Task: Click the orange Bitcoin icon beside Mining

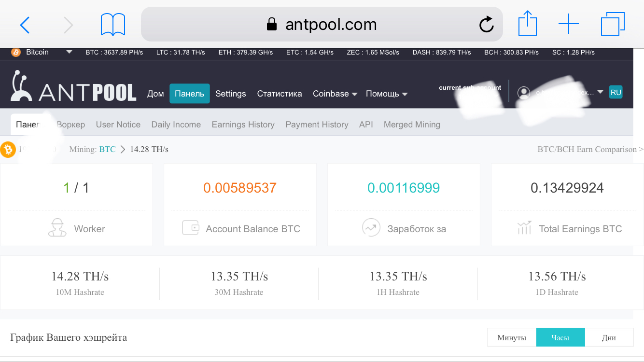Action: pos(8,150)
